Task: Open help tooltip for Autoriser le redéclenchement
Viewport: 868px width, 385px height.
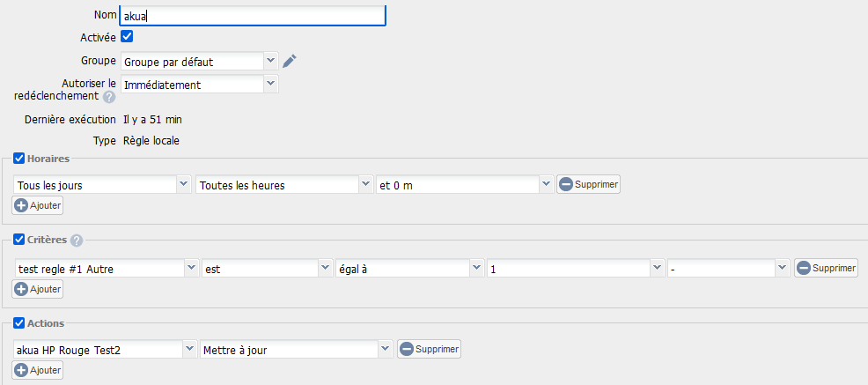Action: pyautogui.click(x=109, y=97)
